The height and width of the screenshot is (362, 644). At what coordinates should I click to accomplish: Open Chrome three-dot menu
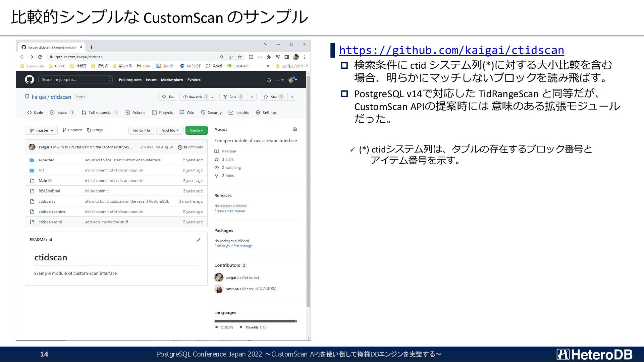point(305,57)
